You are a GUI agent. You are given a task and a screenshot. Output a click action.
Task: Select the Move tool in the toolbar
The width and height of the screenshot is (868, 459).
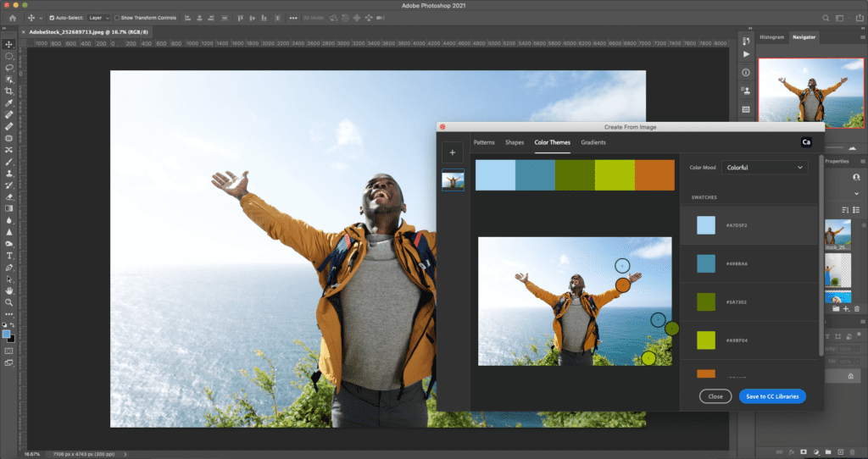8,44
